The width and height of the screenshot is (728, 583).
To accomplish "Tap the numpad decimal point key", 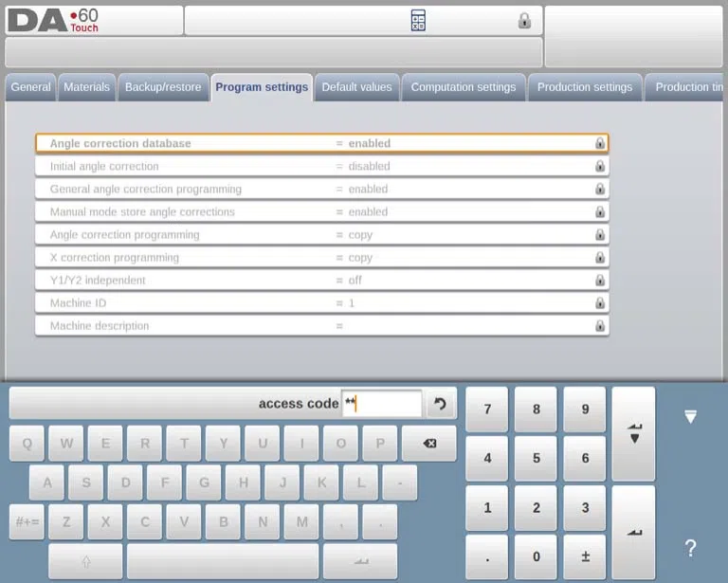I will pyautogui.click(x=487, y=556).
